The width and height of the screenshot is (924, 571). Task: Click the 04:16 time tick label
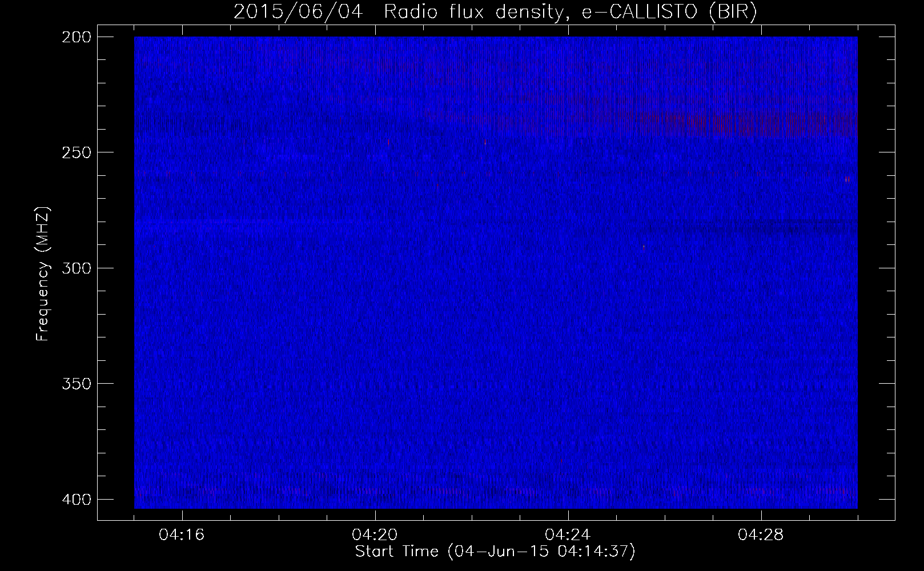[182, 535]
